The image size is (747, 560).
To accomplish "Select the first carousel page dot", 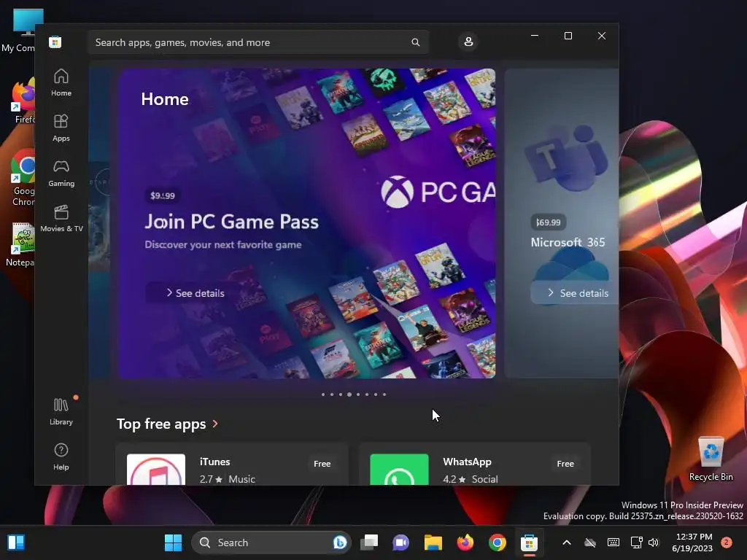I will click(x=323, y=394).
